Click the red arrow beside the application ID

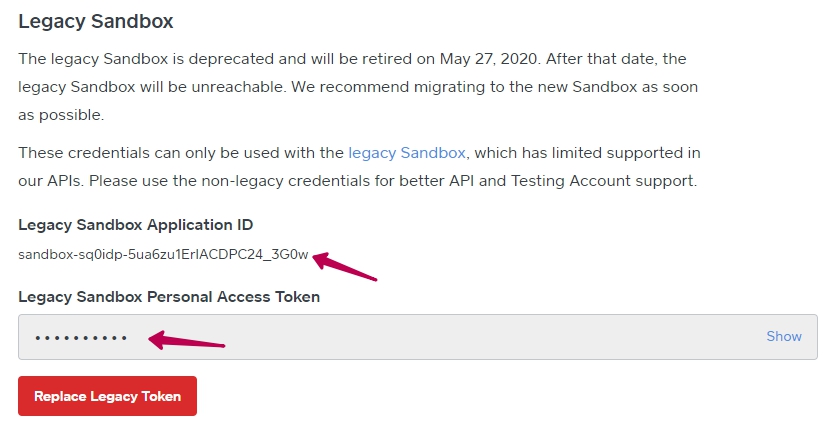pos(345,267)
